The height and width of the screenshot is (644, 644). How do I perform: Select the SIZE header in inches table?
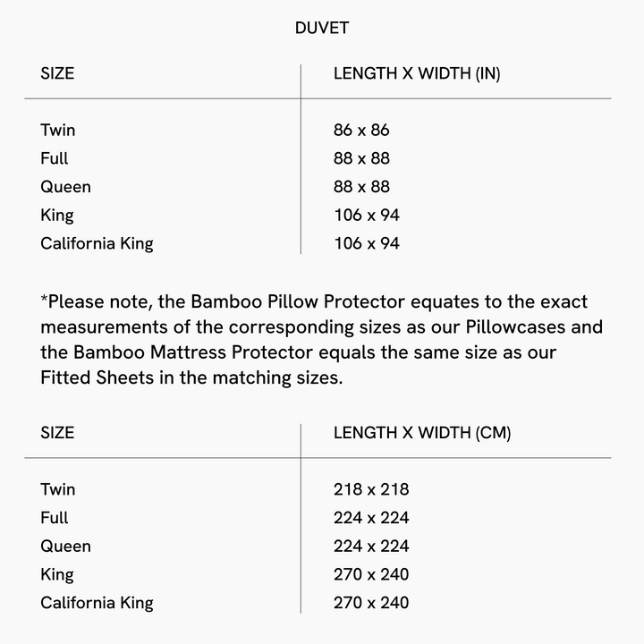pos(57,73)
